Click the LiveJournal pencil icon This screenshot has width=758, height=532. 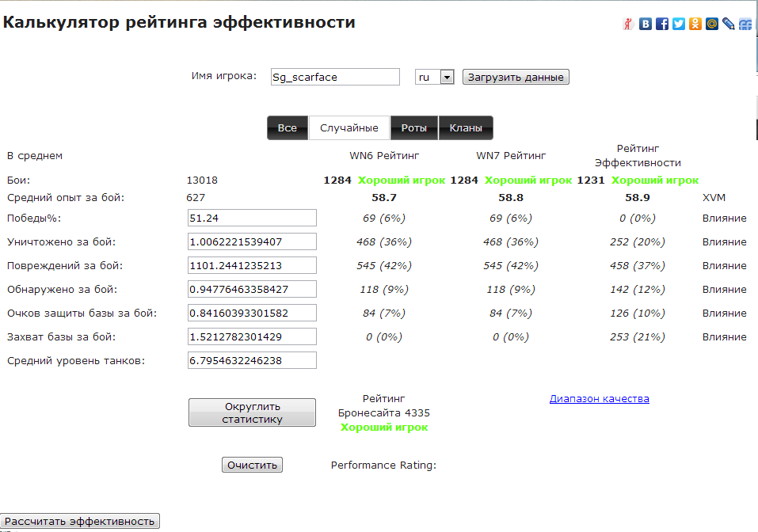pyautogui.click(x=729, y=24)
